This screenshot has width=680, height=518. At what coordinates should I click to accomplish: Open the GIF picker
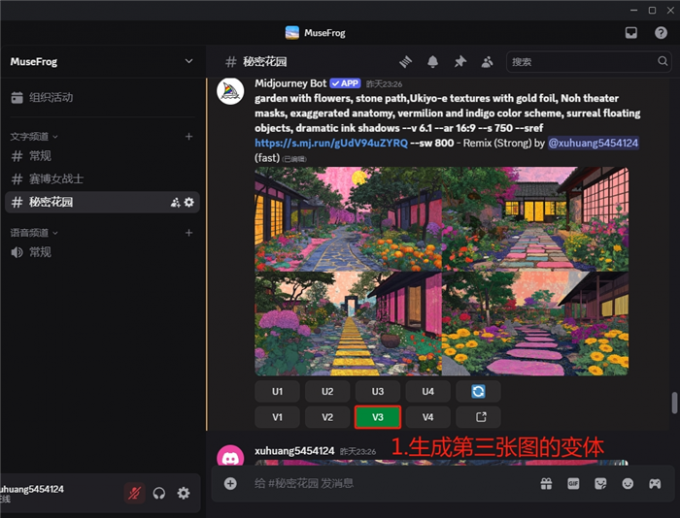tap(574, 483)
